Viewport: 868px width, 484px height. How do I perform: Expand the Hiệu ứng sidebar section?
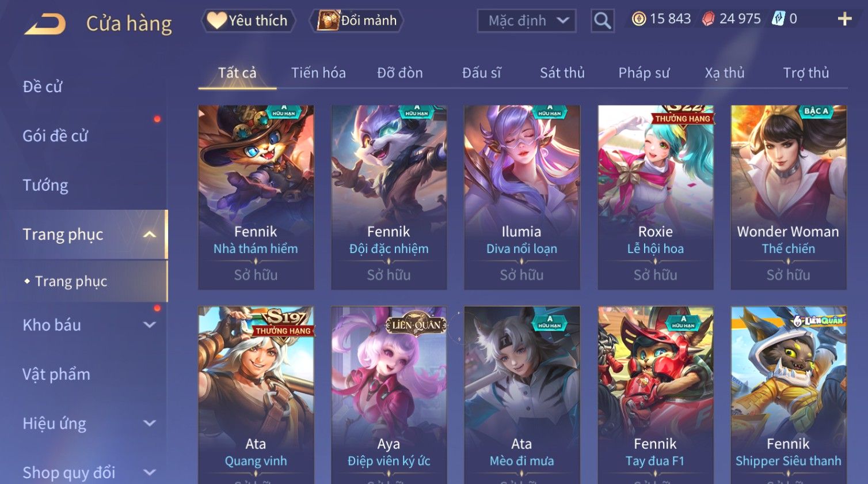click(x=150, y=423)
